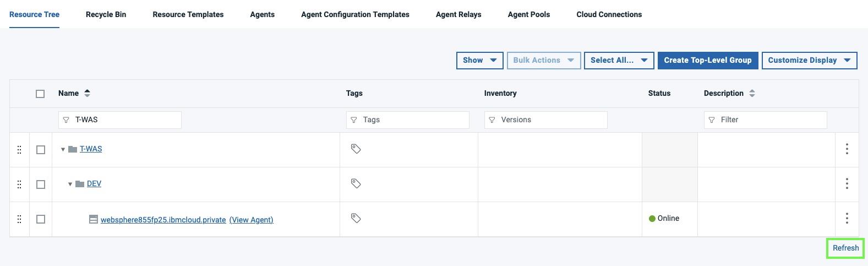The height and width of the screenshot is (266, 868).
Task: Sort by Name column arrows
Action: pyautogui.click(x=87, y=93)
